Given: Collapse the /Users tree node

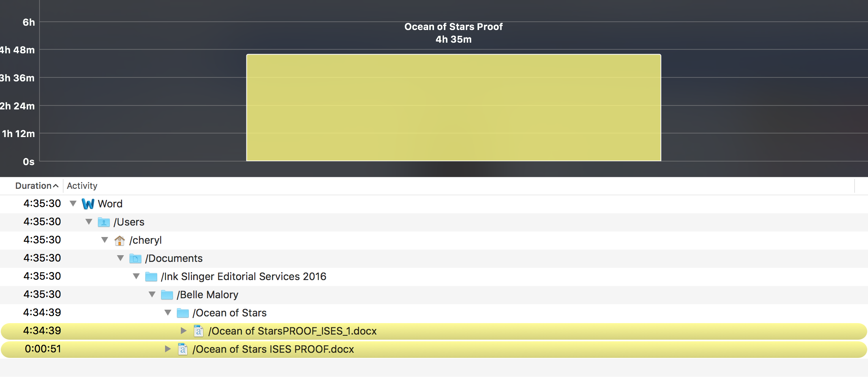Looking at the screenshot, I should click(x=89, y=222).
